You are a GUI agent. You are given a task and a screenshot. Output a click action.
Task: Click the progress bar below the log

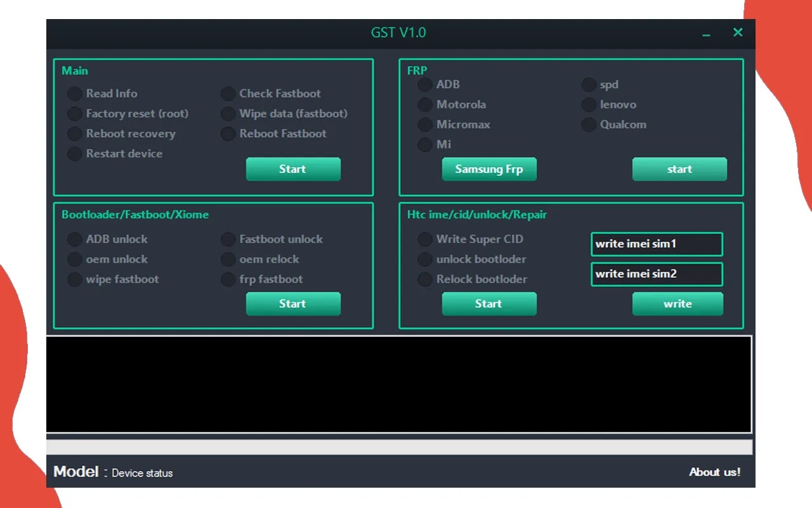[399, 447]
